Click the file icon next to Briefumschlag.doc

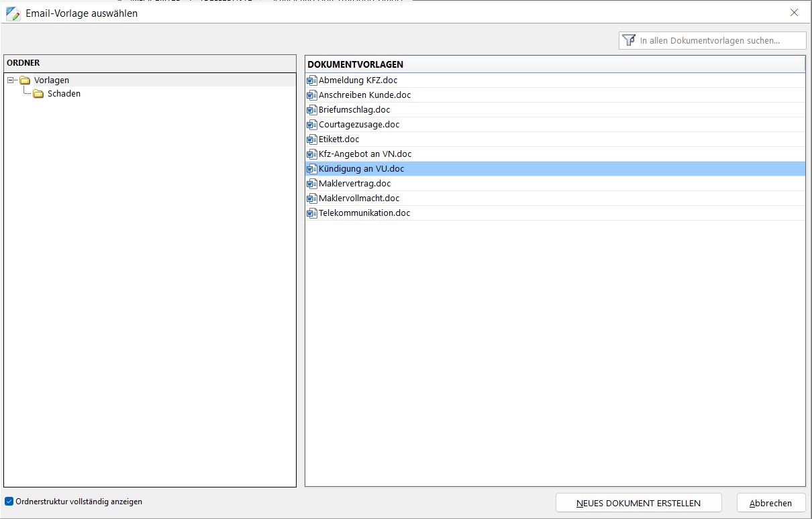[311, 110]
